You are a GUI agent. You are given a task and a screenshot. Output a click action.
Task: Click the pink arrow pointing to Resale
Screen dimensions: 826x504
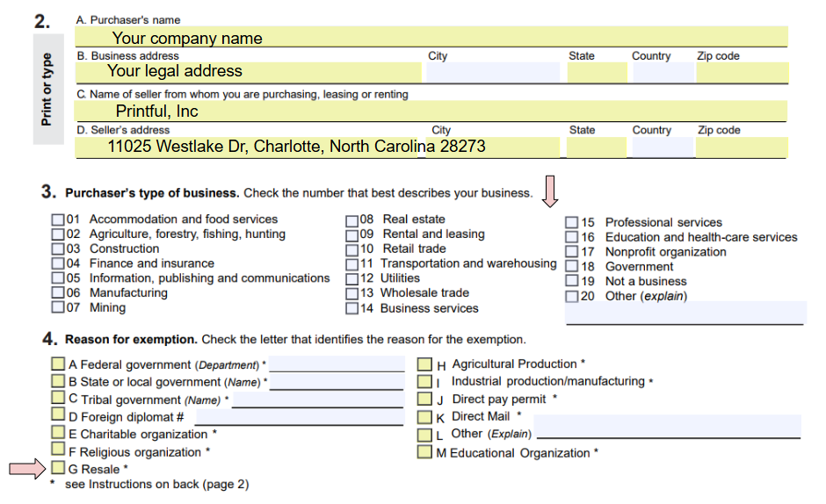coord(26,470)
